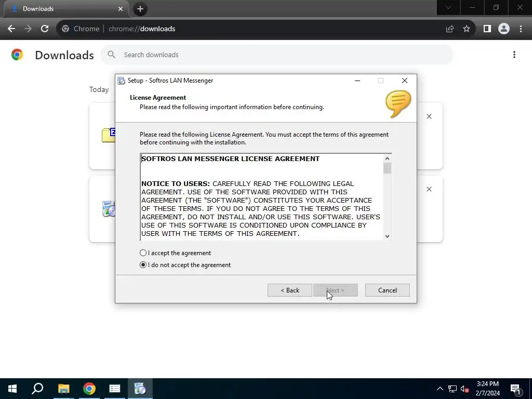This screenshot has width=532, height=399.
Task: Click the installer file icon in downloads
Action: coord(109,208)
